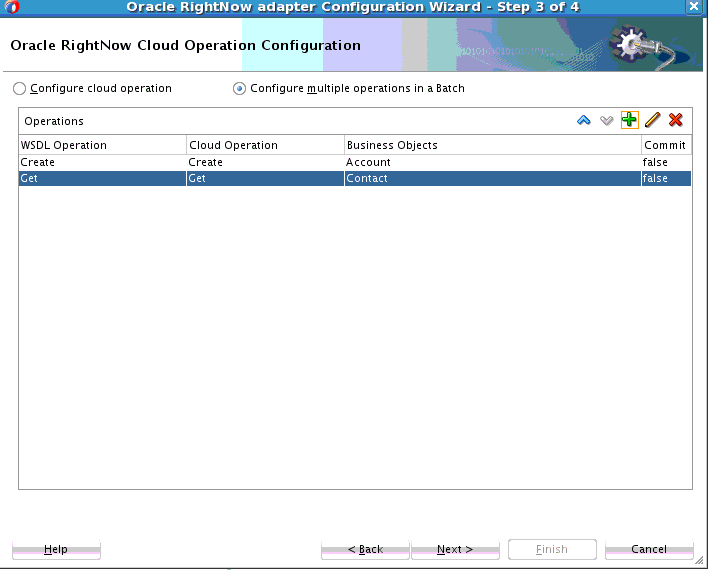Click the Commit false value in Get row
The width and height of the screenshot is (708, 570).
tap(666, 178)
